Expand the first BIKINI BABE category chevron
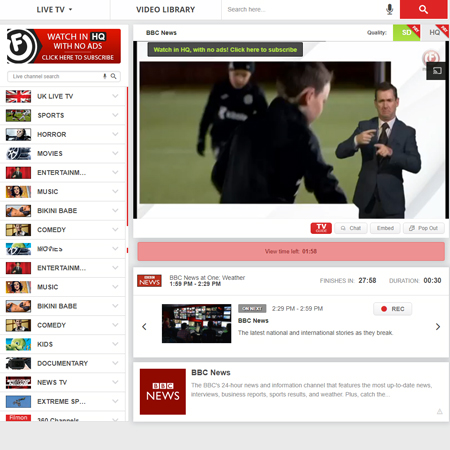The height and width of the screenshot is (450, 450). click(x=115, y=211)
